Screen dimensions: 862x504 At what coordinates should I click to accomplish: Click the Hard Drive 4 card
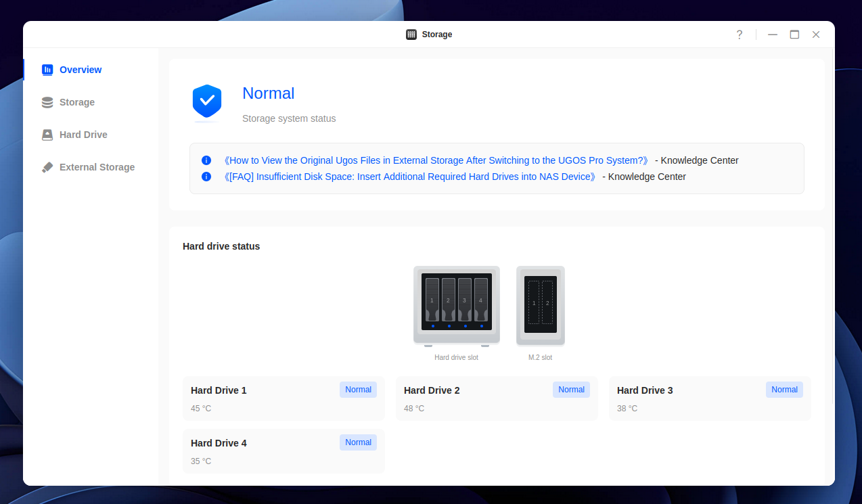tap(283, 451)
